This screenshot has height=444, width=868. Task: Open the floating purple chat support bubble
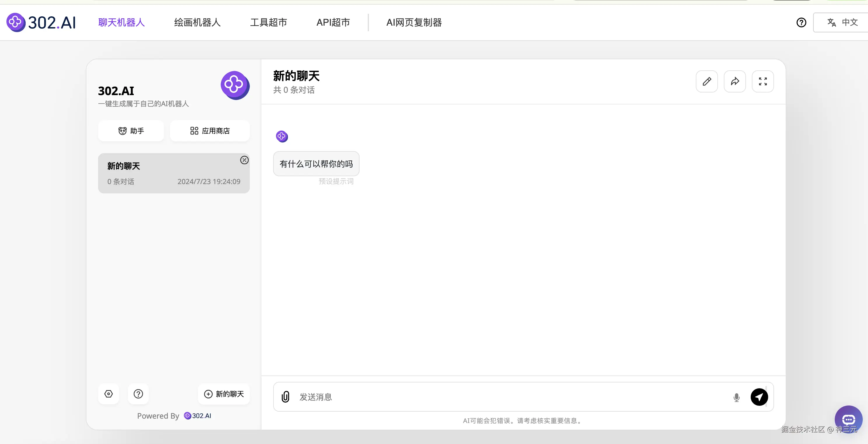coord(848,419)
